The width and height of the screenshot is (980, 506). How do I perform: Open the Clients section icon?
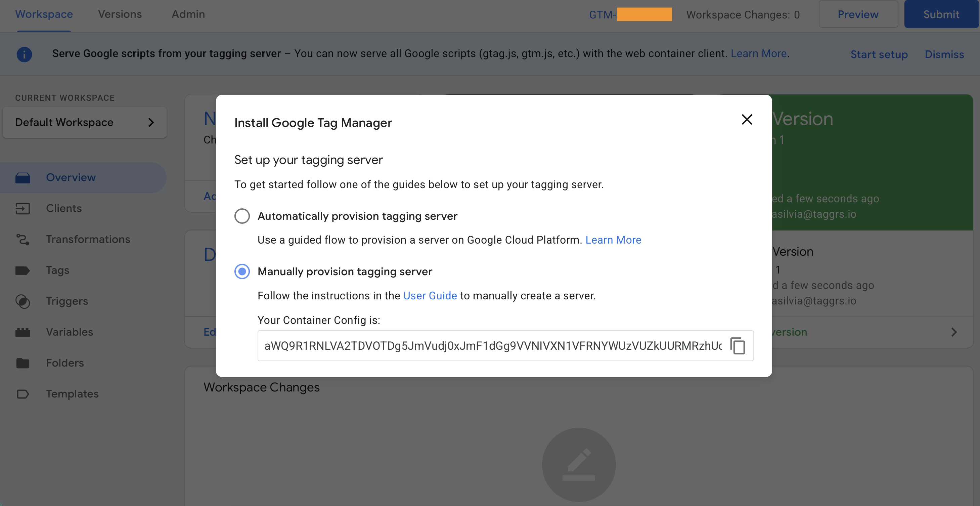pyautogui.click(x=23, y=208)
